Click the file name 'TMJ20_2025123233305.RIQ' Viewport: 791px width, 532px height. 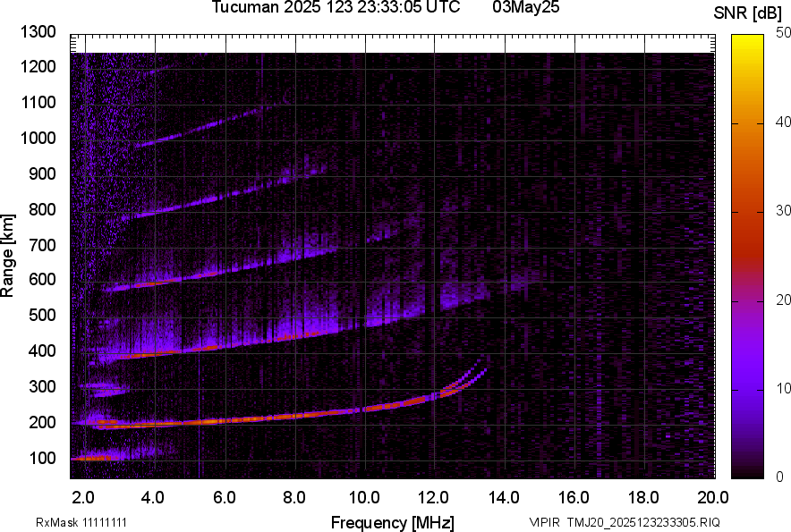pos(643,522)
